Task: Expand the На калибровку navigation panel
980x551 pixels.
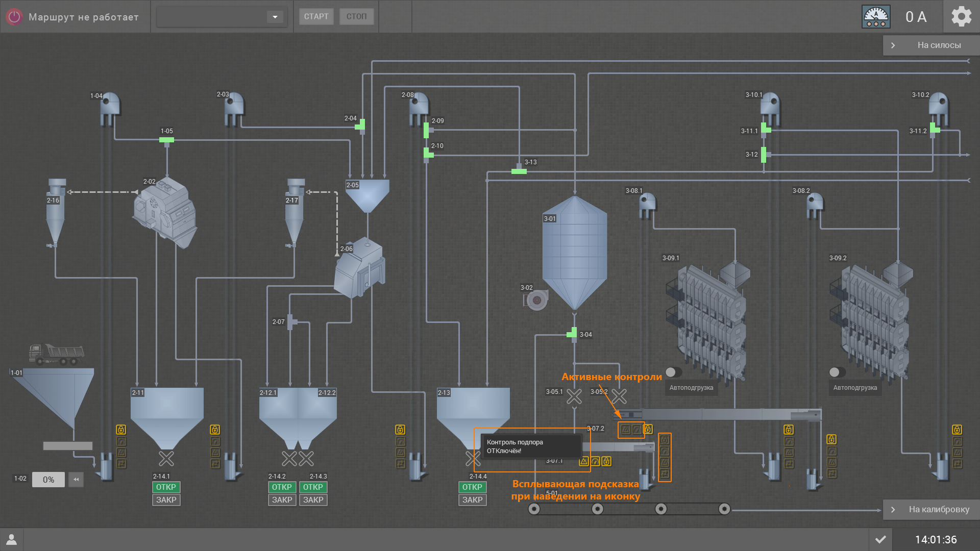Action: coord(893,510)
